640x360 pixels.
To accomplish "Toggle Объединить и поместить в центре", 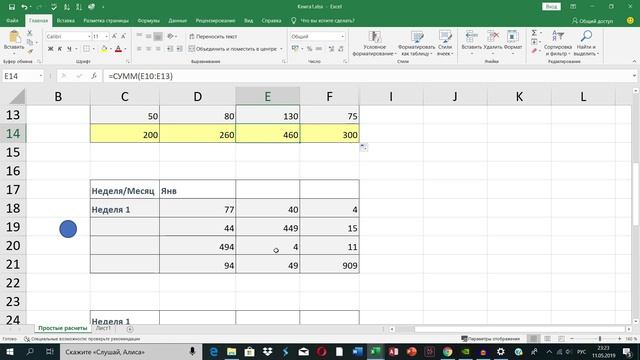I will coord(233,49).
